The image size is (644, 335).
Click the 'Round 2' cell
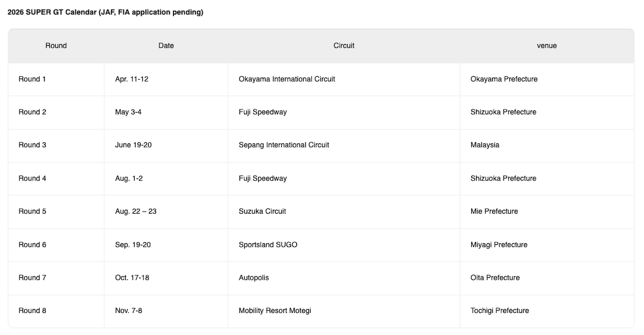click(56, 112)
